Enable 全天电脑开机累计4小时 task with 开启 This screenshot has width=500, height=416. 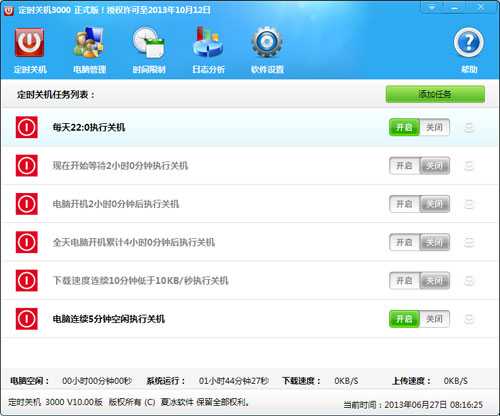point(404,242)
